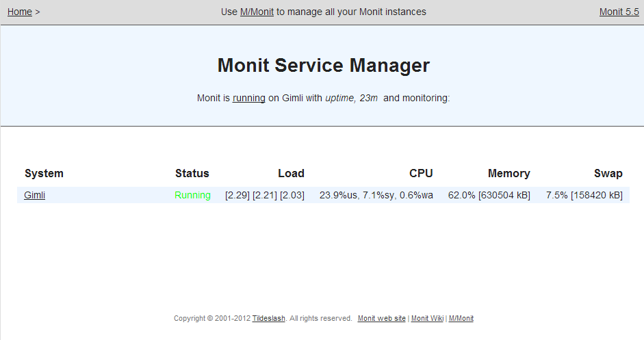Click the 'uptime, 23m' italic text
Image resolution: width=644 pixels, height=340 pixels.
[351, 98]
